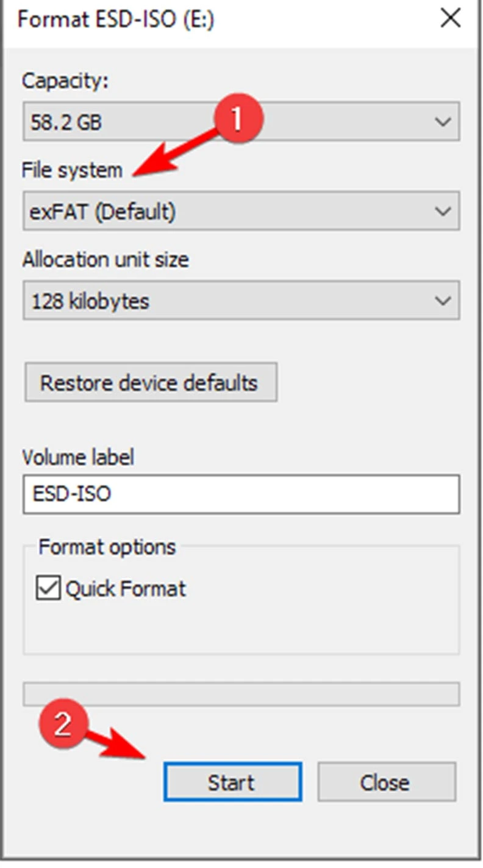Click the Close button at bottom

[x=386, y=782]
